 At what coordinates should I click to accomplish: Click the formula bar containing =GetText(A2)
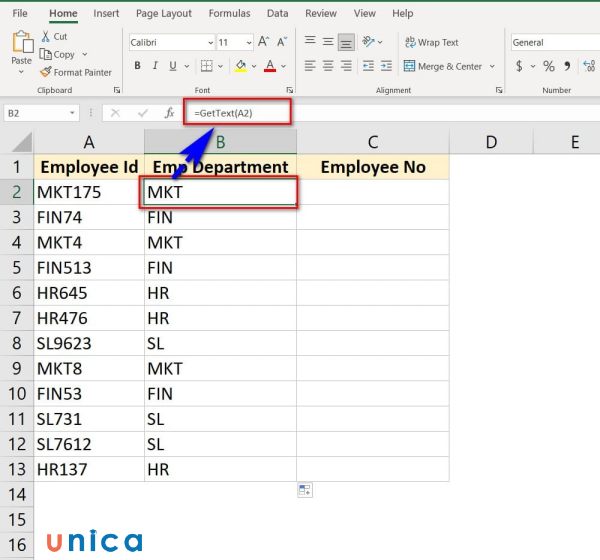click(238, 113)
